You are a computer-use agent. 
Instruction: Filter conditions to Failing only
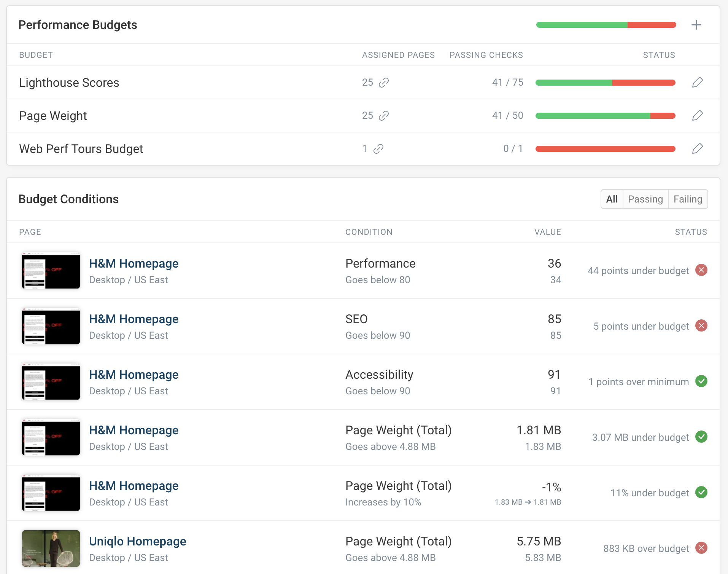pyautogui.click(x=688, y=199)
